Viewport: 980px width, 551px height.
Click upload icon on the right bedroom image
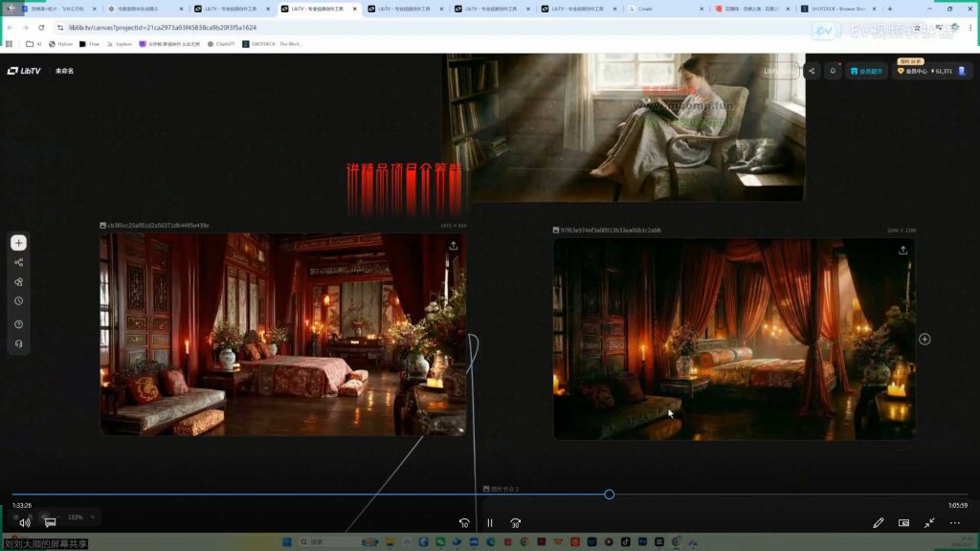click(902, 251)
